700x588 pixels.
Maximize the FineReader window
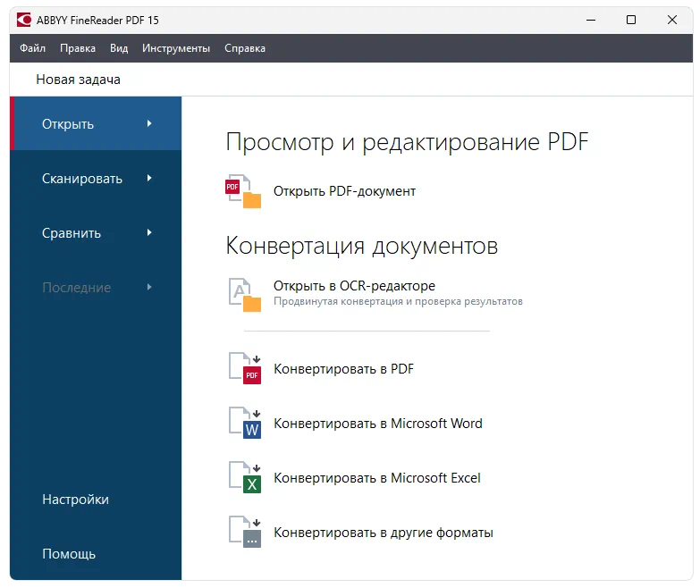(x=631, y=20)
